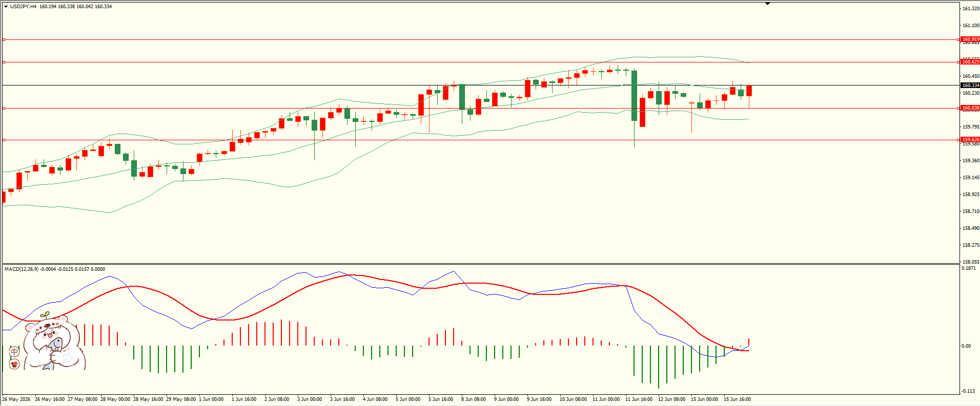Click the red 160.038 price label
Image resolution: width=980 pixels, height=406 pixels.
click(970, 108)
